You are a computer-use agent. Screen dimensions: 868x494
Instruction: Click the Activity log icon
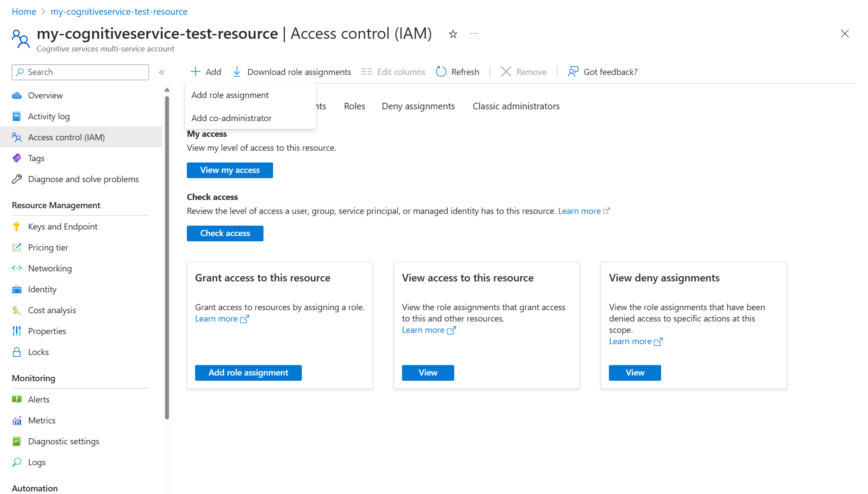coord(17,116)
